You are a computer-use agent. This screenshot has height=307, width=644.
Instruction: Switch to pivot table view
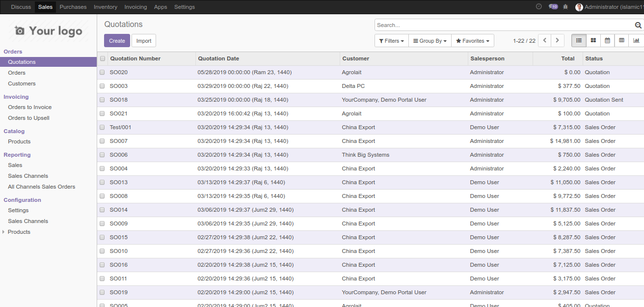tap(621, 40)
